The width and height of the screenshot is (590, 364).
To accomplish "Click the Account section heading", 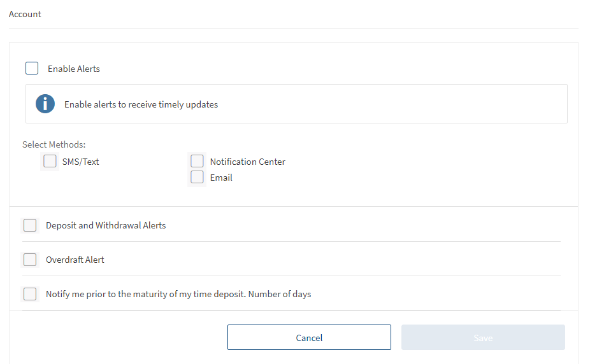I will click(25, 14).
